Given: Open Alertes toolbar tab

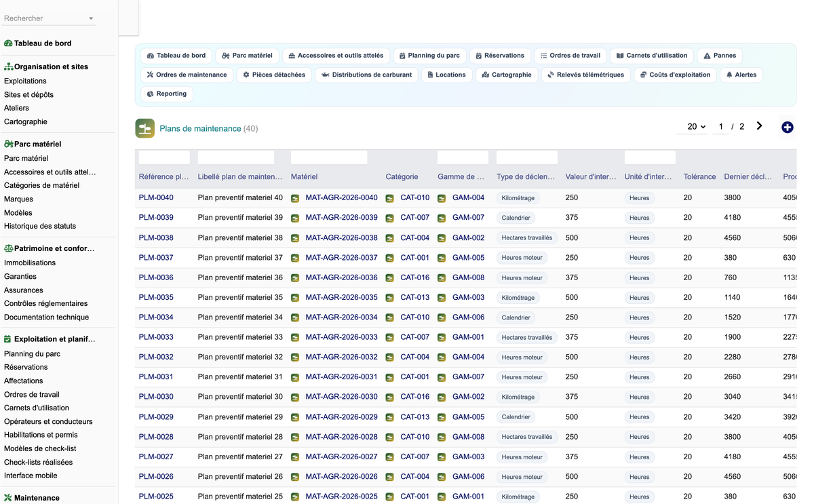Looking at the screenshot, I should pos(741,75).
